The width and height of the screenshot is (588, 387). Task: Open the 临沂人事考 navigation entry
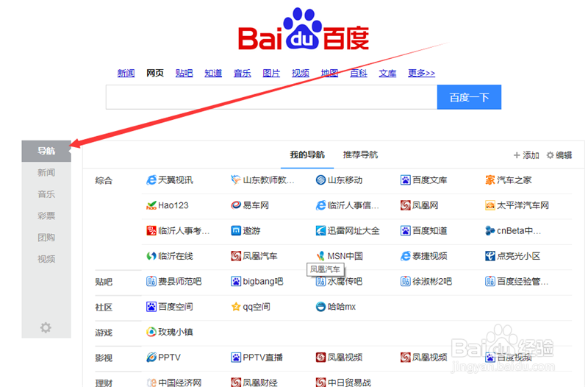point(178,230)
